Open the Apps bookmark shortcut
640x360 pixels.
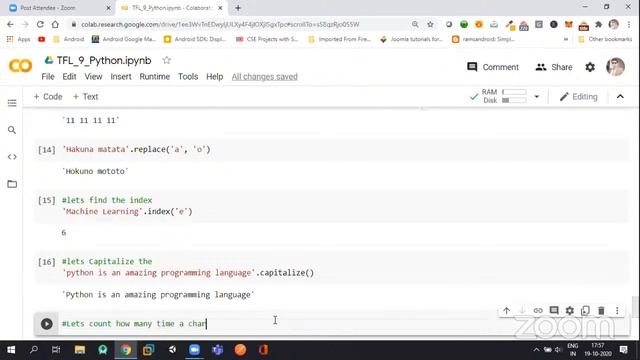coord(18,39)
